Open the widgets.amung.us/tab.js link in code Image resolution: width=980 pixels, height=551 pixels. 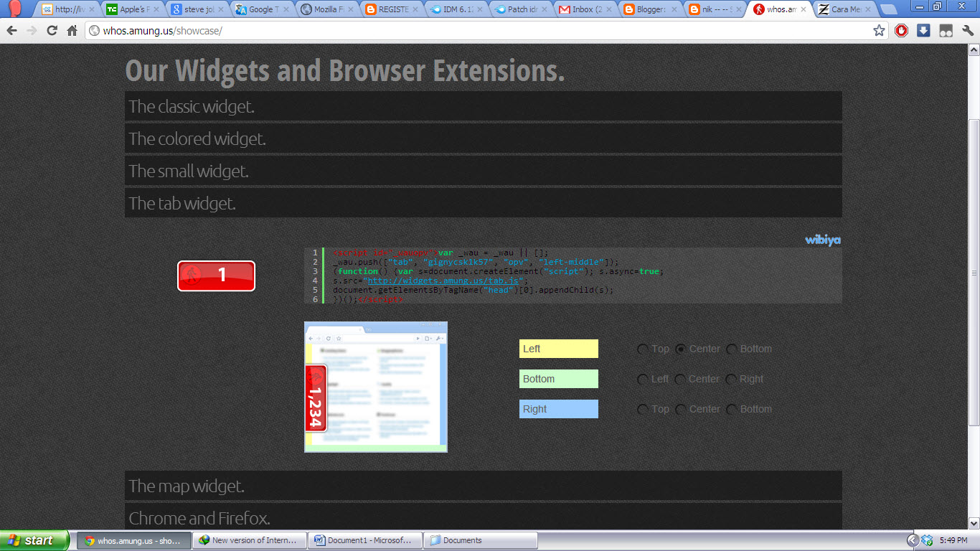coord(443,281)
